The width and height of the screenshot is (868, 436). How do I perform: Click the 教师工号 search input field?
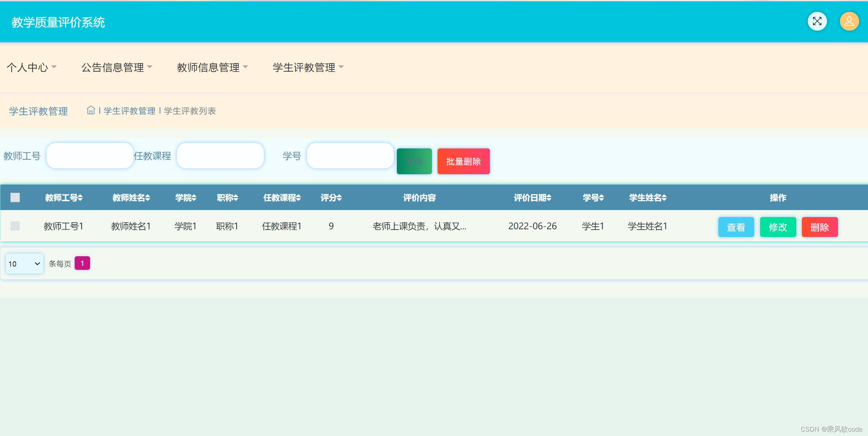pyautogui.click(x=90, y=156)
